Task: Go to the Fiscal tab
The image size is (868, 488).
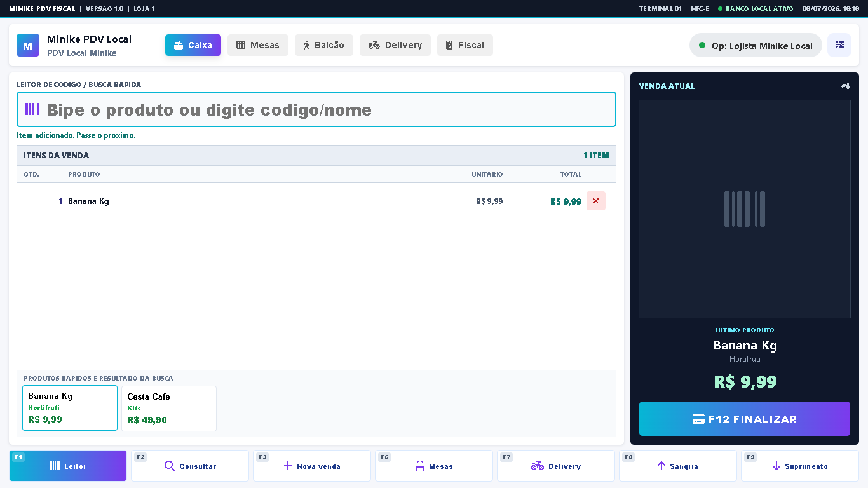Action: 465,45
